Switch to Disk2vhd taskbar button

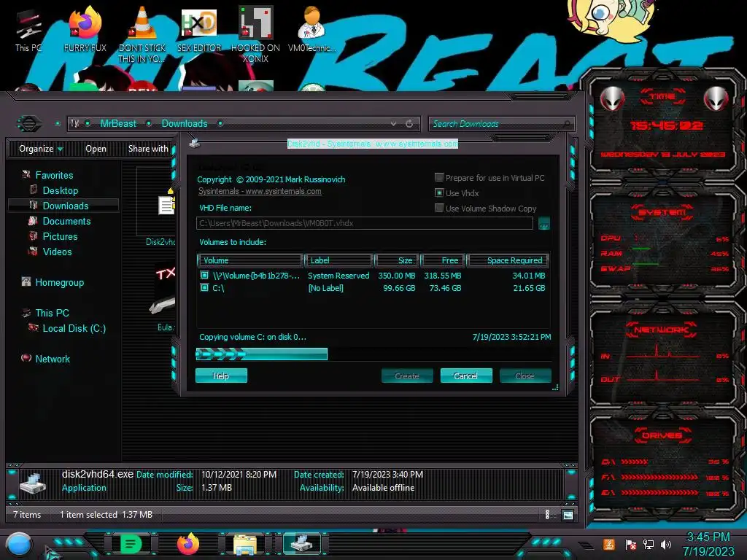tap(301, 544)
